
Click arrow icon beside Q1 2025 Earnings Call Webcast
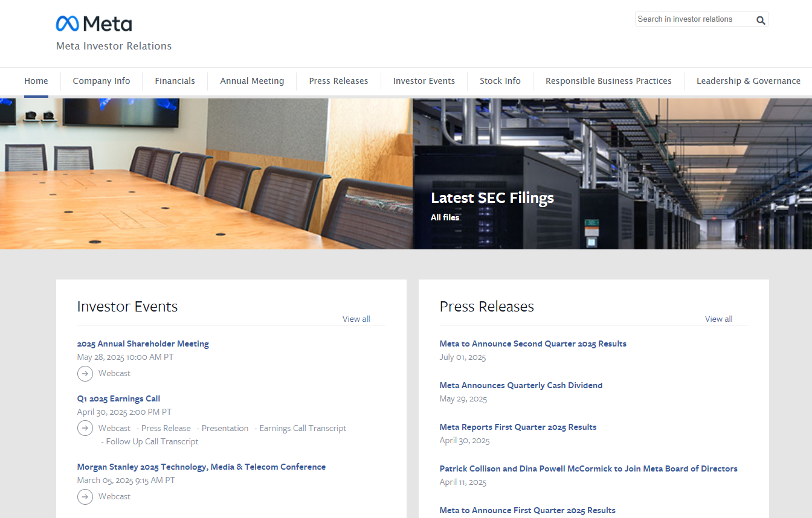click(x=85, y=428)
